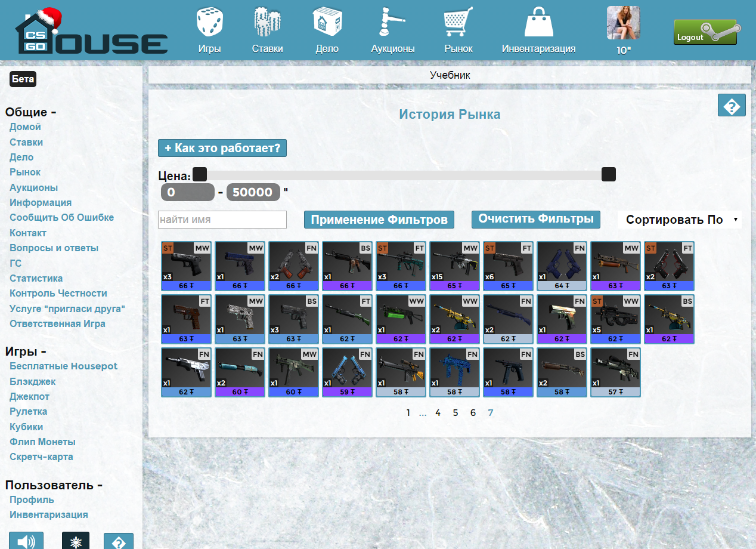This screenshot has width=756, height=549.
Task: Go to page 1
Action: pos(408,413)
